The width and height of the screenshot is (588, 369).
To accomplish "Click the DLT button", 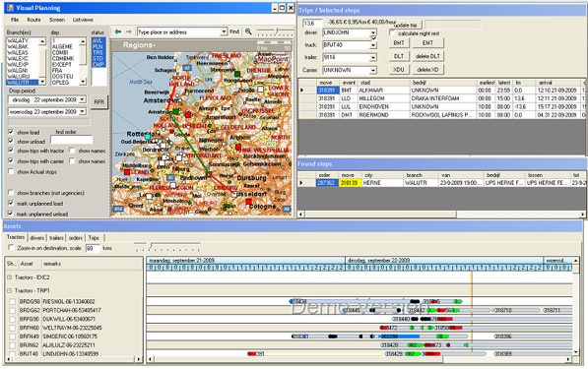I will click(x=399, y=56).
